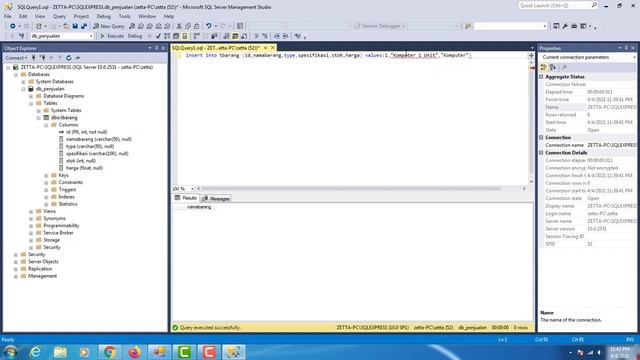Click the Toolbox icon in top toolbar
The image size is (640, 360).
[574, 26]
